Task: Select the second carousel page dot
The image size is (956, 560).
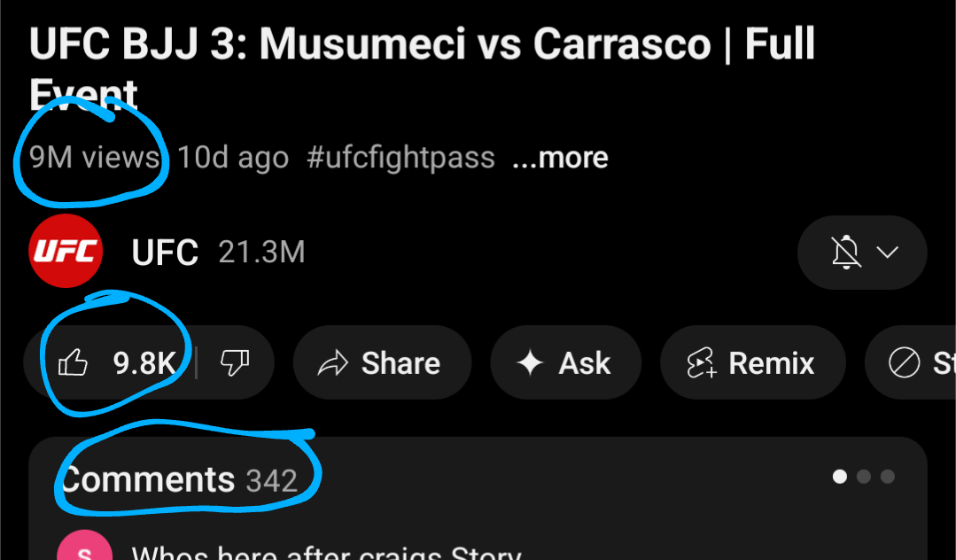Action: tap(864, 477)
